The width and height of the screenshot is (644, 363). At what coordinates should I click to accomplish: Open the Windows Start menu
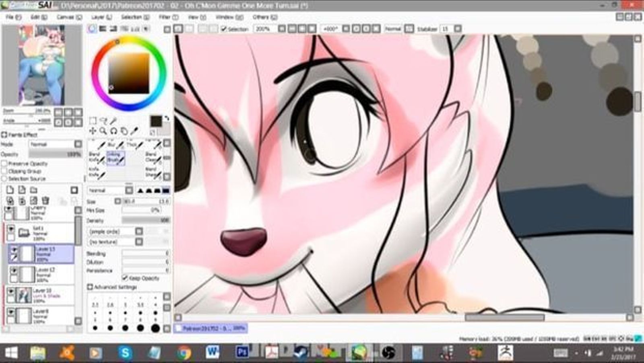click(10, 353)
